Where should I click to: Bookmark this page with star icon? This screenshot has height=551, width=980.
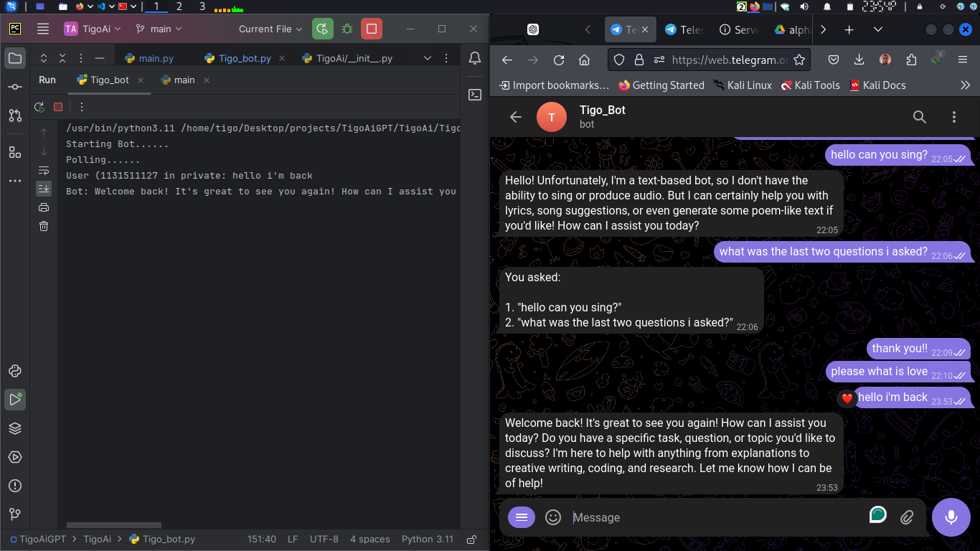click(x=799, y=60)
